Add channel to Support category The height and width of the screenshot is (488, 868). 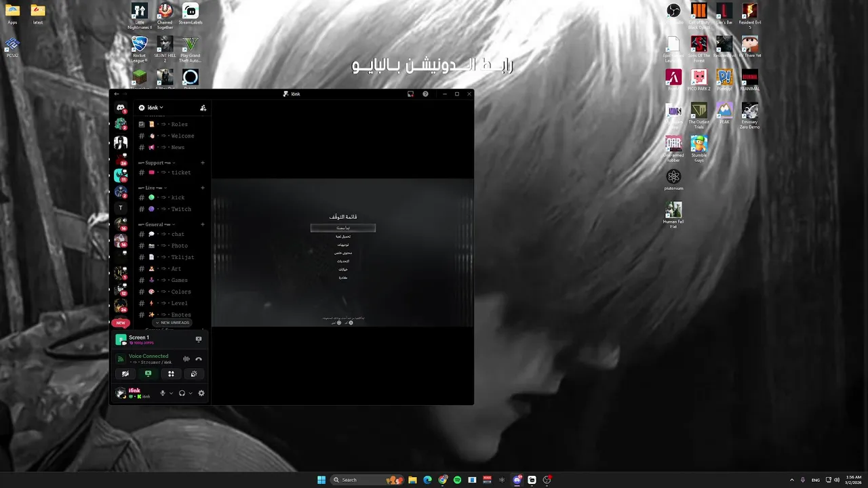203,163
